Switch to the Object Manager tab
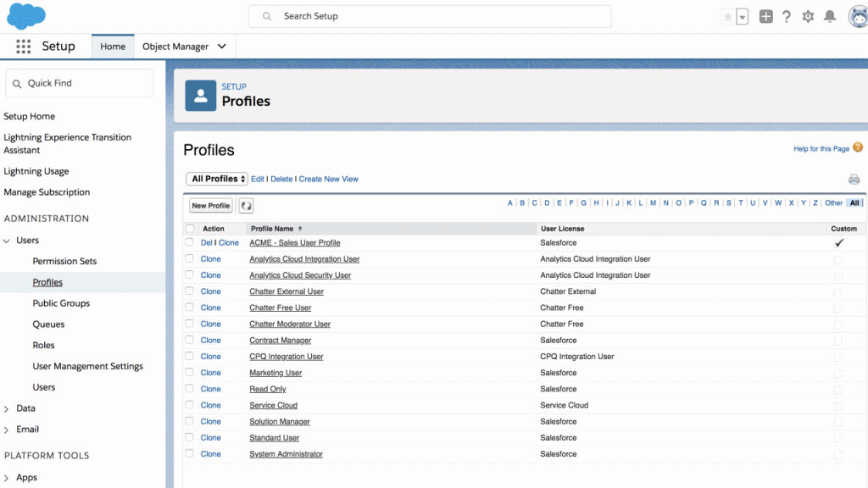Image resolution: width=868 pixels, height=488 pixels. pos(175,47)
